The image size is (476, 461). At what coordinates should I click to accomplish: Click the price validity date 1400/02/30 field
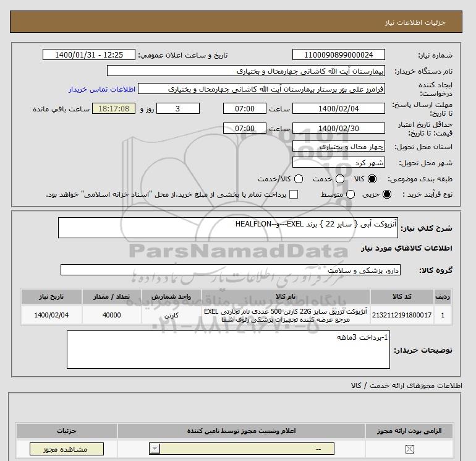tap(339, 128)
